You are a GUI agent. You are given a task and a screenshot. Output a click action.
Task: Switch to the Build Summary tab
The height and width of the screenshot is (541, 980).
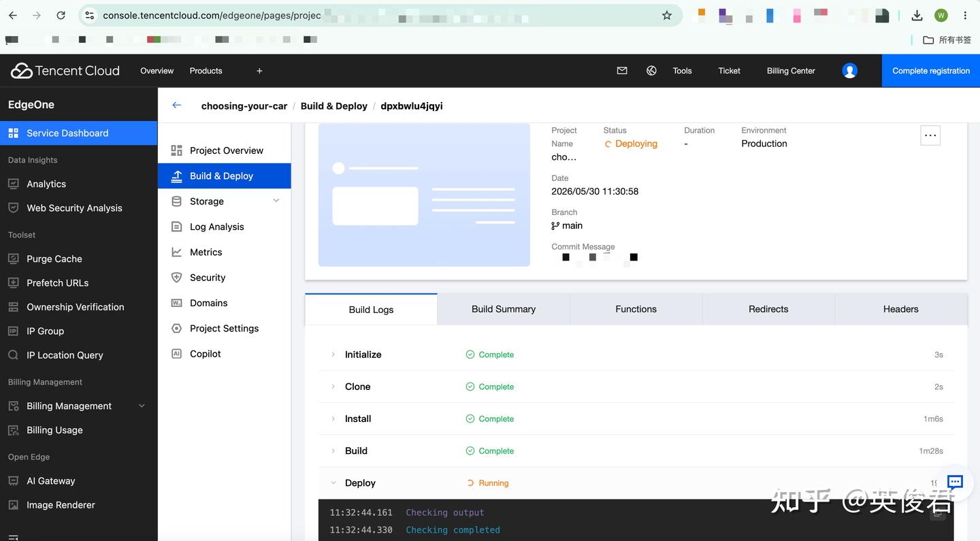click(x=504, y=309)
